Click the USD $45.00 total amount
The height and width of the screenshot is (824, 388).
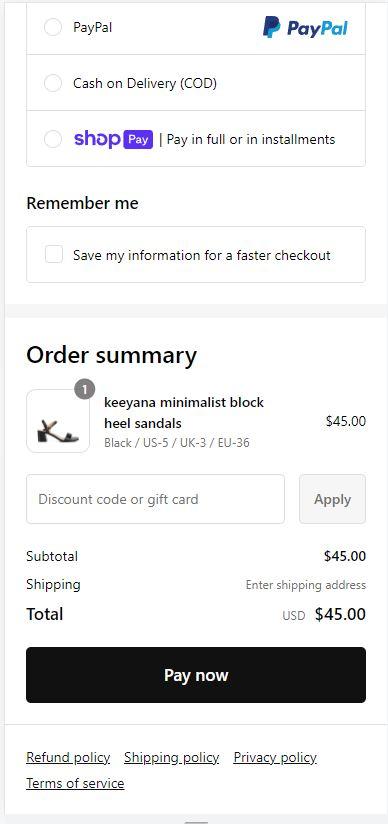pos(324,614)
